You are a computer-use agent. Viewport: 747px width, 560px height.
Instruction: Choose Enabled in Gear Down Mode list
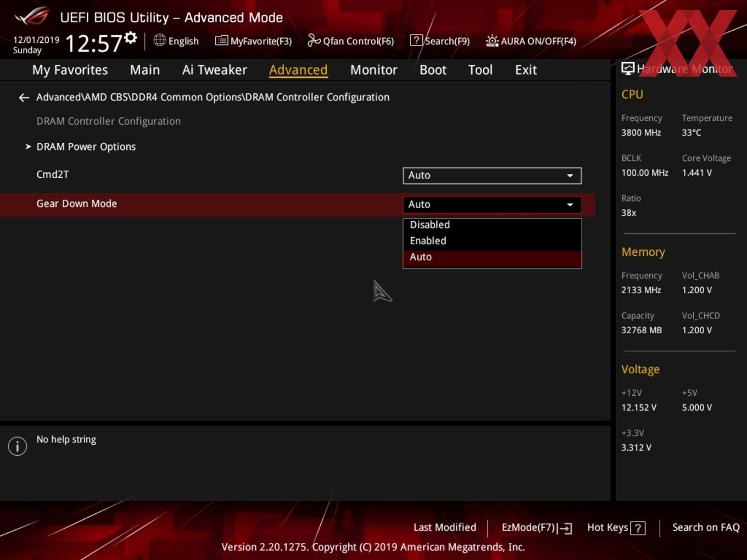[492, 240]
